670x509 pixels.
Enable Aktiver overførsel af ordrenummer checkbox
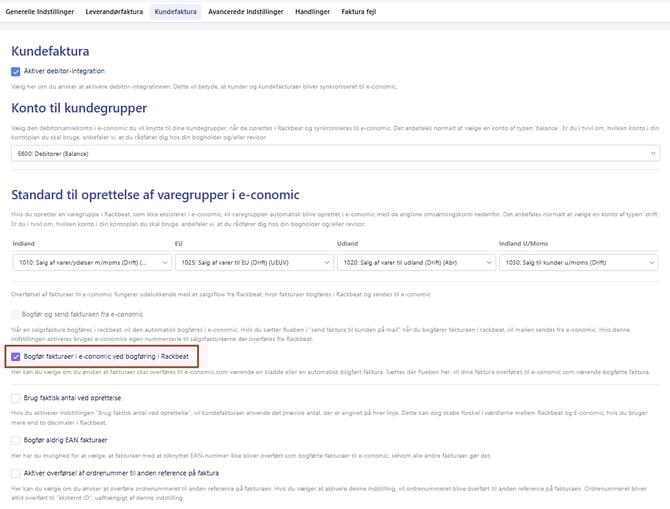pos(16,472)
